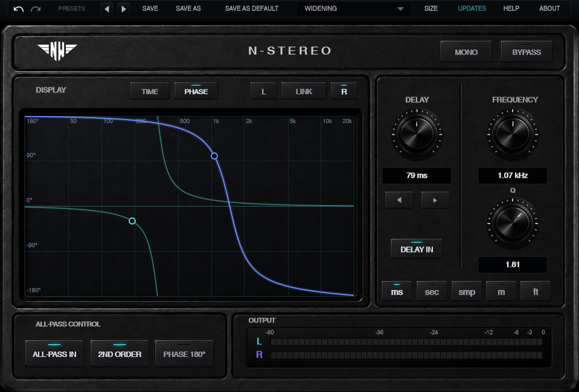Screen dimensions: 579x392
Task: Click SAVE AS DEFAULT
Action: (x=252, y=8)
